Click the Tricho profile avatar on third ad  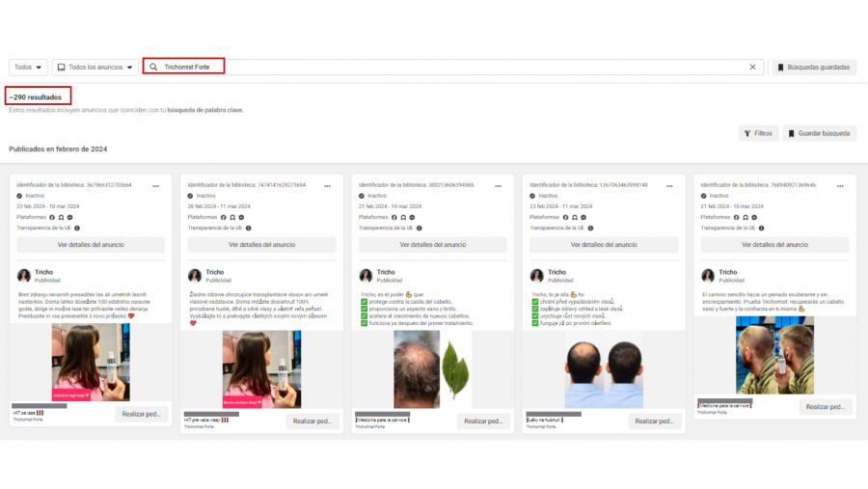click(366, 276)
